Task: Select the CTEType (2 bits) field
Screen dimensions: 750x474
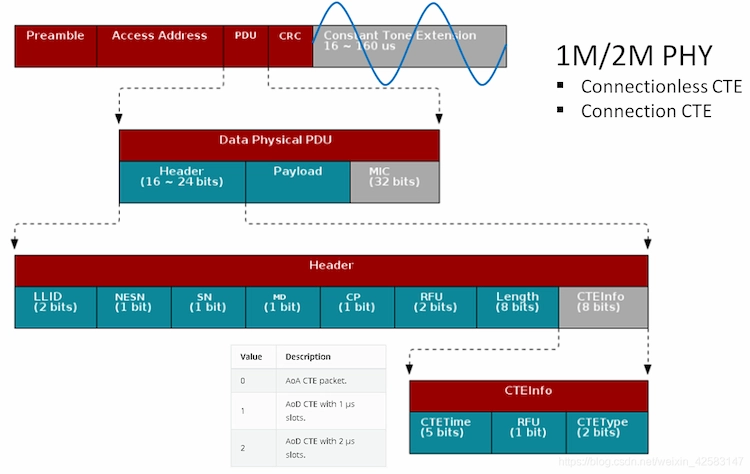Action: (x=607, y=432)
